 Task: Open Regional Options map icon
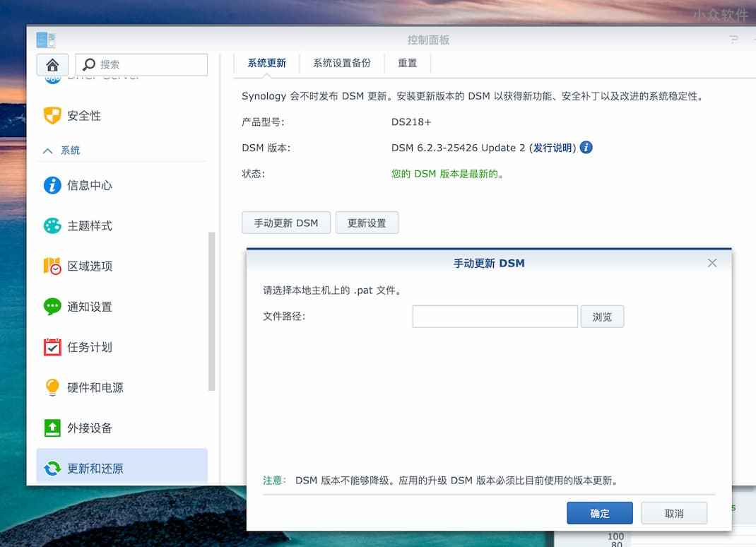point(52,266)
